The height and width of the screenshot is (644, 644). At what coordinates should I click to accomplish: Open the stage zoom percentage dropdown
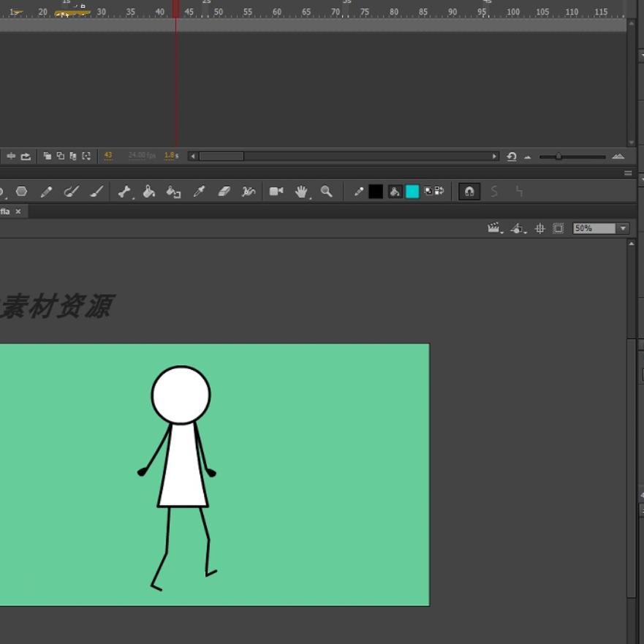click(x=623, y=229)
